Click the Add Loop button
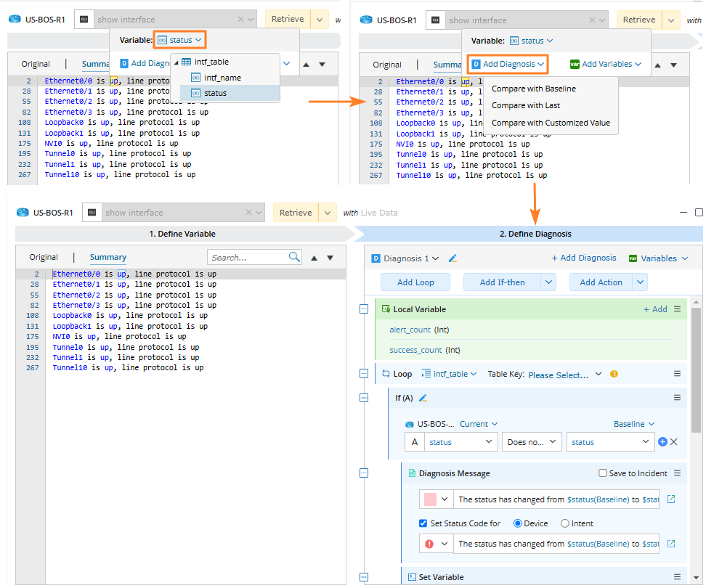 (414, 282)
